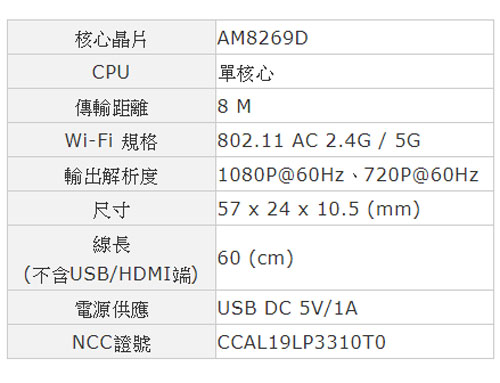Click the CPU row label
This screenshot has width=500, height=383.
(111, 72)
